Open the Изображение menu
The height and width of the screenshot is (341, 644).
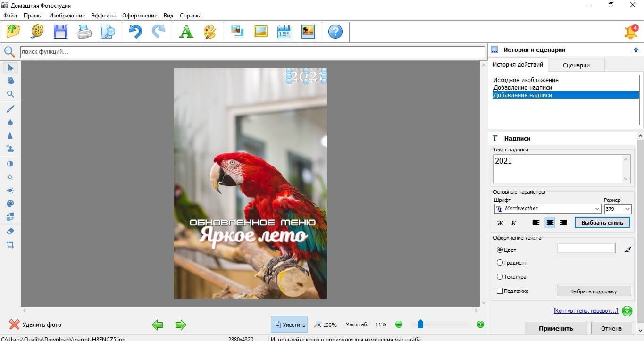(x=67, y=16)
